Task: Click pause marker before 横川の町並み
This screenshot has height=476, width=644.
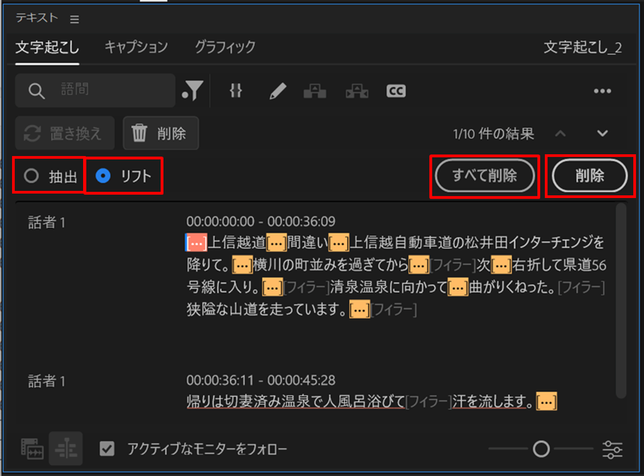Action: pos(242,265)
